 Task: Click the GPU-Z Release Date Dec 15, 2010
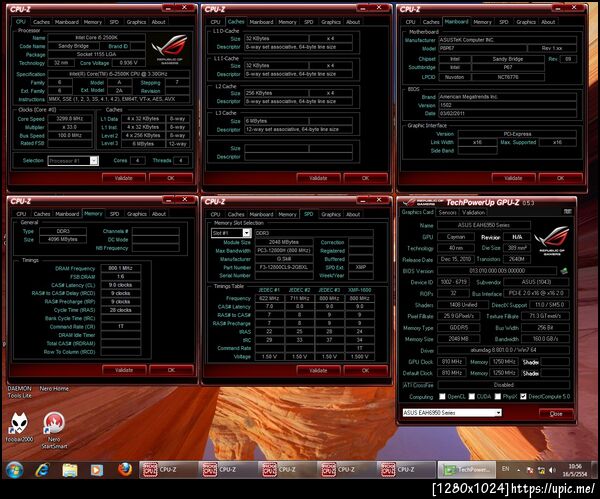(x=455, y=259)
